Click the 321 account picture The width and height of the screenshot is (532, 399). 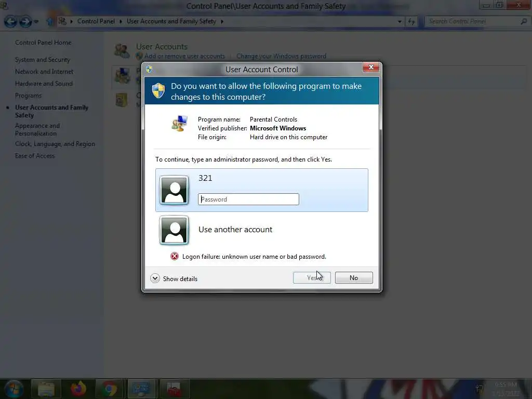(x=174, y=190)
